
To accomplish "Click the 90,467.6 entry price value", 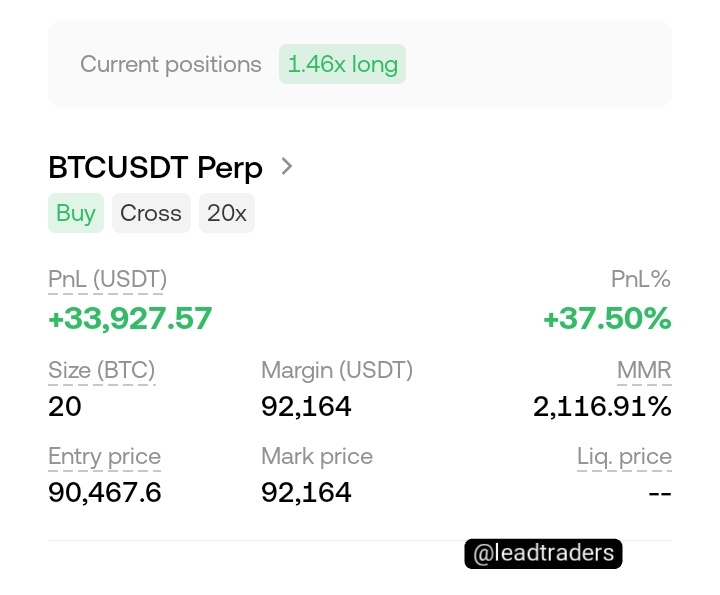I will coord(105,493).
